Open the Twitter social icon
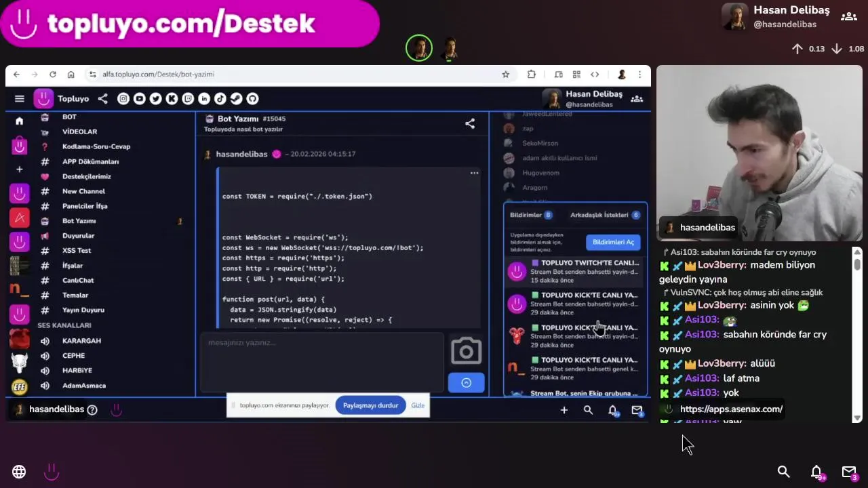 (x=156, y=99)
